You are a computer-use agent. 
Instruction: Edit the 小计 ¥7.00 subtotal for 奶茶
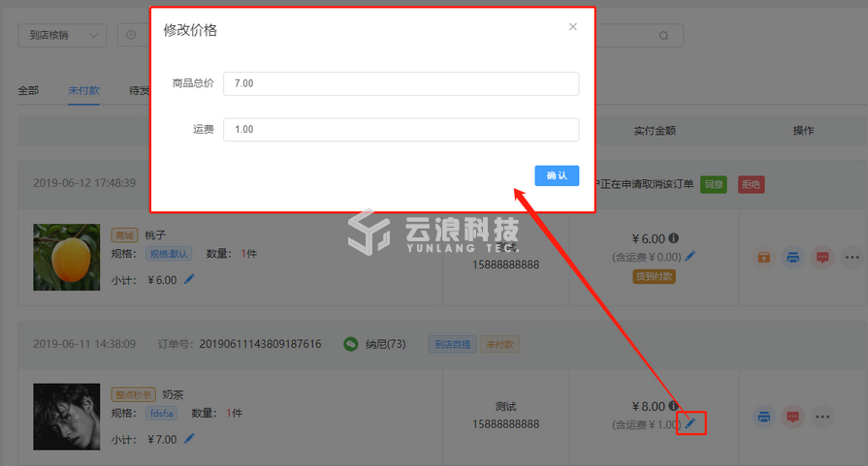click(x=190, y=439)
